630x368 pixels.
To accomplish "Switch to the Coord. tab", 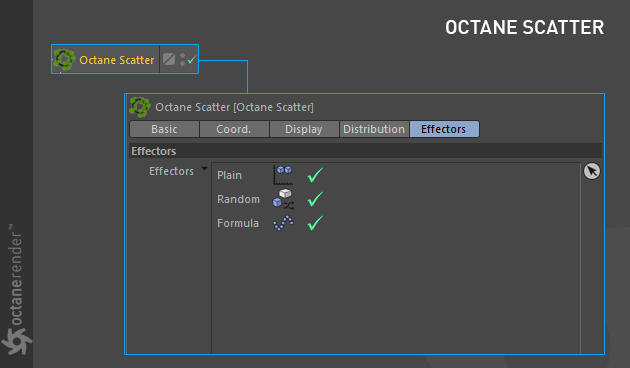I will coord(234,129).
